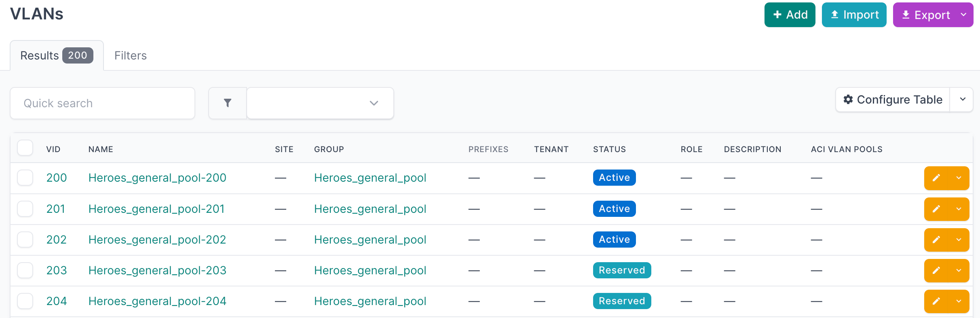980x318 pixels.
Task: Click the Active status badge for VLAN 202
Action: pos(615,240)
